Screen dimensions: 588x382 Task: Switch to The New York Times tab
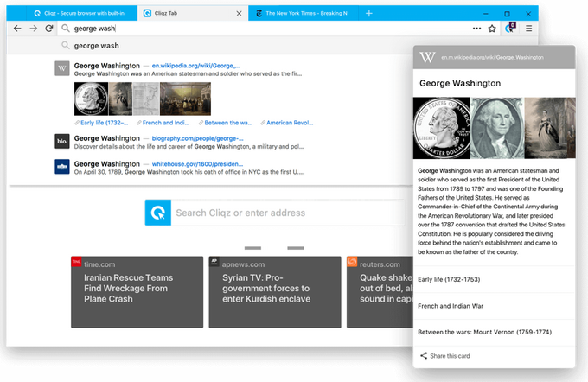[x=303, y=14]
